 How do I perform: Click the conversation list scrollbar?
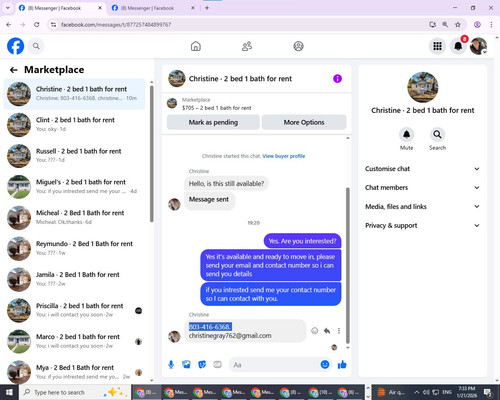click(x=152, y=154)
